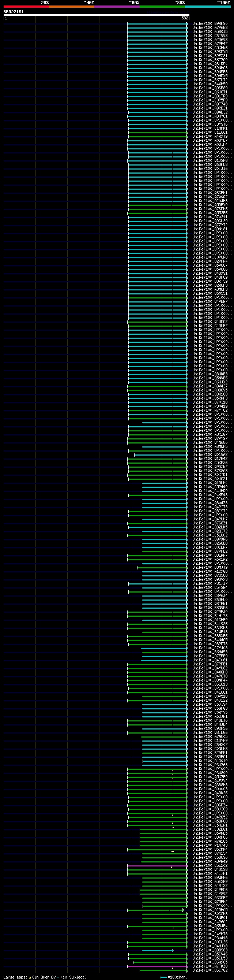Select hit label UniRef100_A2Q693

click(x=210, y=40)
